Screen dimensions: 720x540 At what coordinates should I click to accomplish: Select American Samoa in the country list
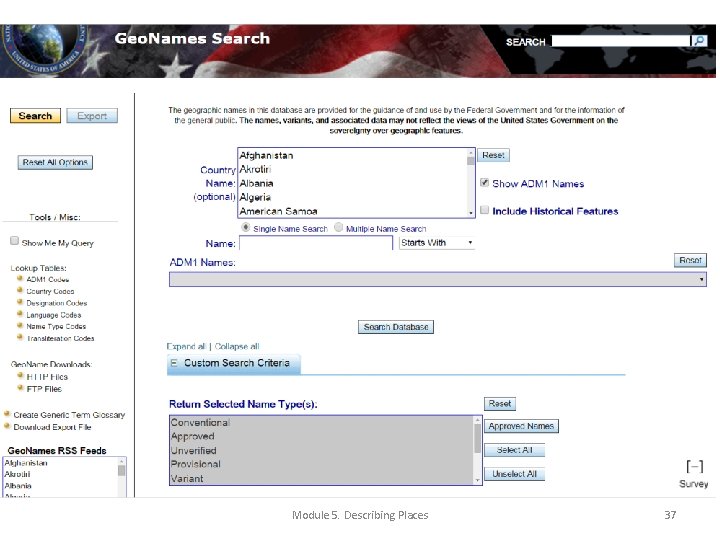coord(353,211)
